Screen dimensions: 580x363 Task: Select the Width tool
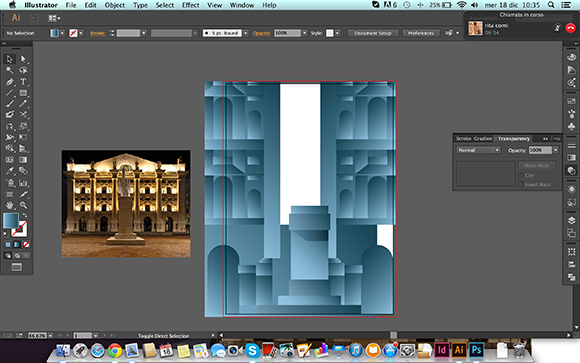tap(10, 137)
